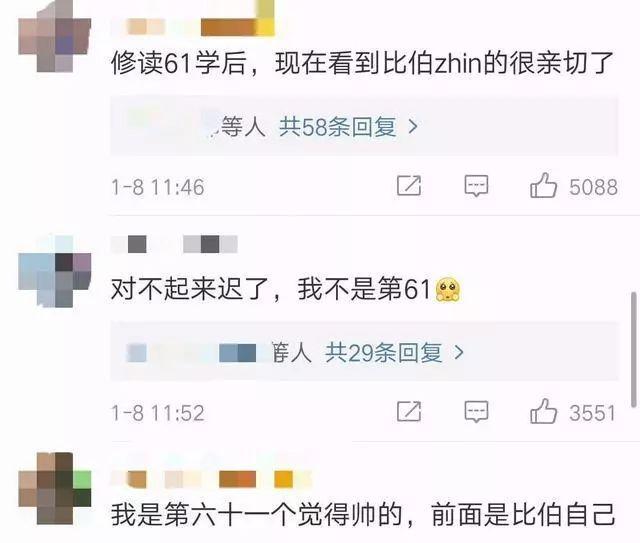Reply to the 1-8 11:52 comment

pyautogui.click(x=476, y=412)
